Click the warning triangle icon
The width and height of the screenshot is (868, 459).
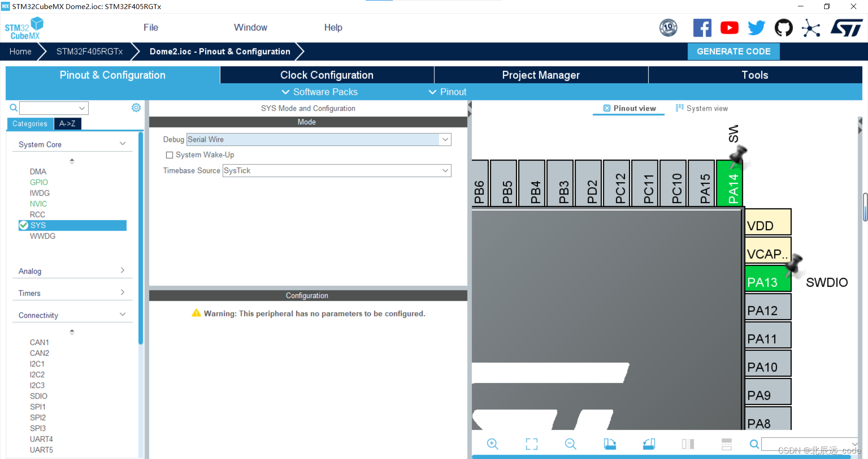pos(196,313)
